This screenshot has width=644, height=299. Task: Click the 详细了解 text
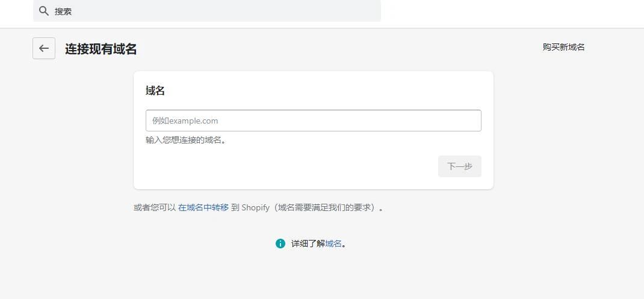tap(308, 244)
